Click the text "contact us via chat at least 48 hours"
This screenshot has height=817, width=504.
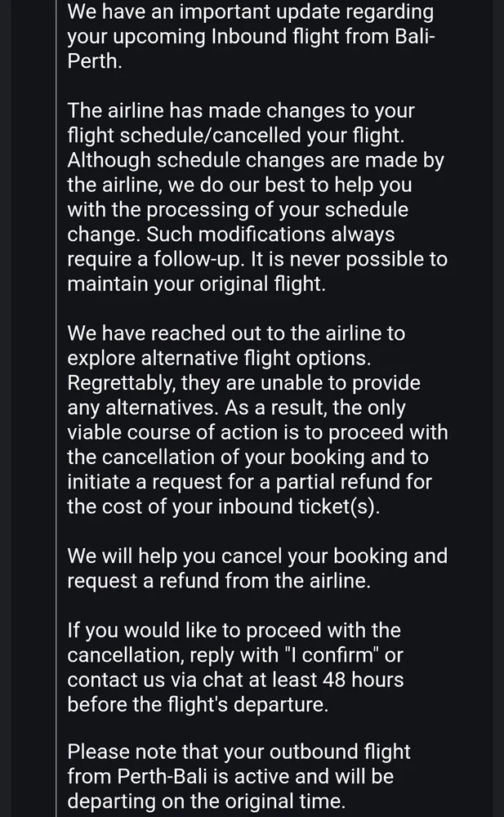click(x=235, y=680)
